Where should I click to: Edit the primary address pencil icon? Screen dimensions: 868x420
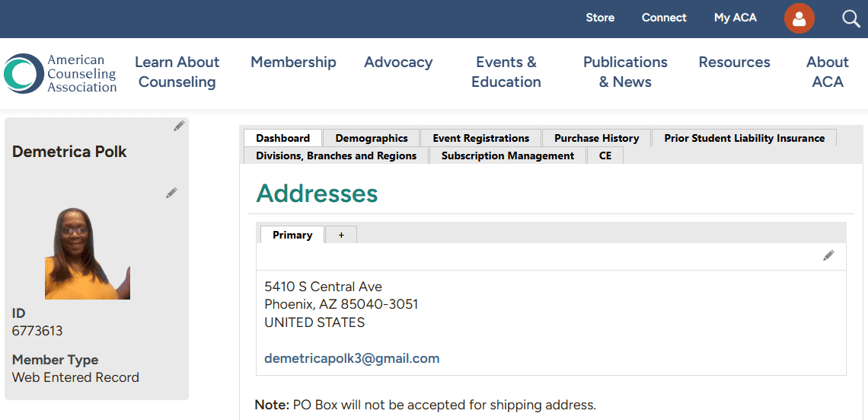(828, 255)
